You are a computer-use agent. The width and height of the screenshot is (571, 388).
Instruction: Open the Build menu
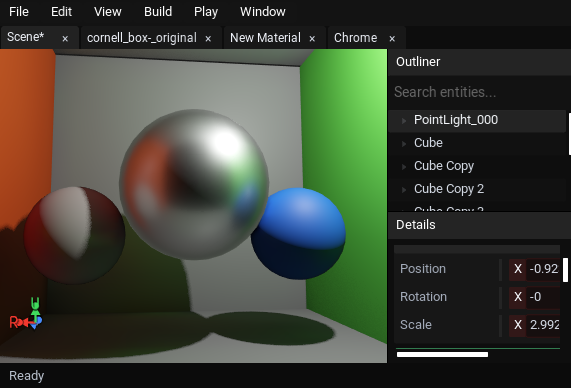point(158,12)
